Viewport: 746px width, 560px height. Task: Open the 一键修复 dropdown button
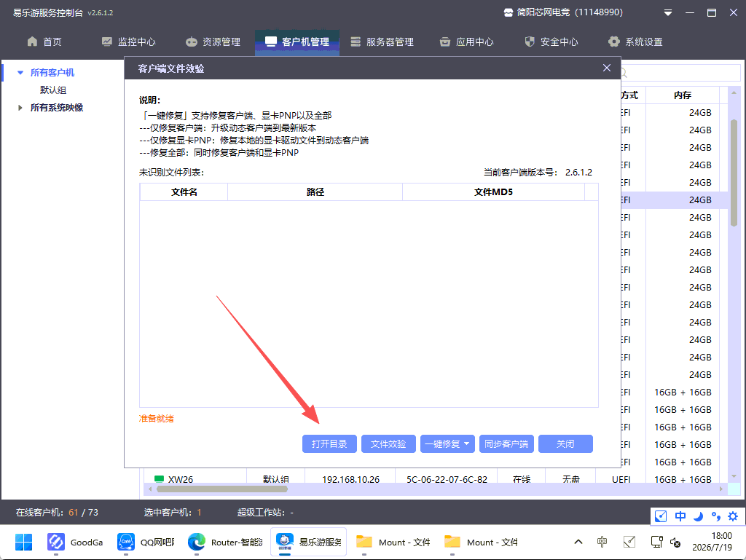click(x=447, y=444)
